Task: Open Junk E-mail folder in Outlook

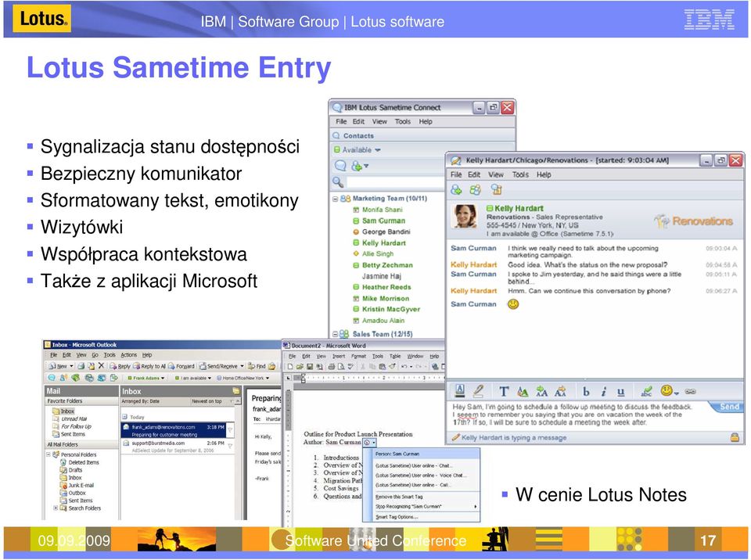Action: click(77, 485)
